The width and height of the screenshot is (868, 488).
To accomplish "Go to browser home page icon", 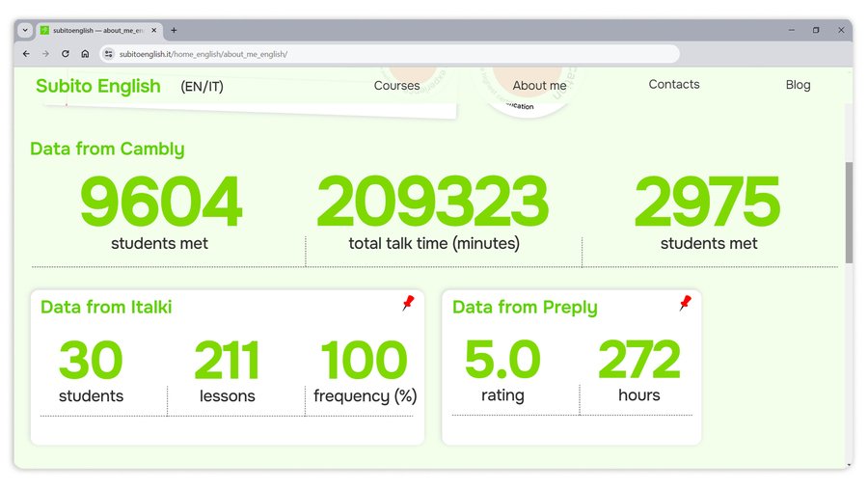I will 85,54.
